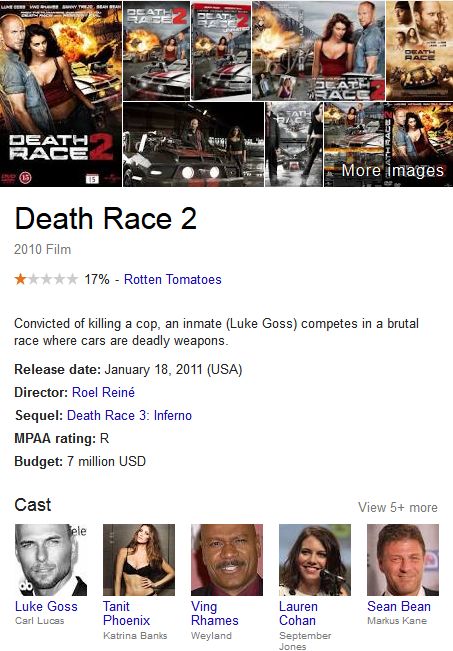The width and height of the screenshot is (453, 651).
Task: Open the red-bordered Death Race 2 Unrated cover
Action: click(x=221, y=51)
